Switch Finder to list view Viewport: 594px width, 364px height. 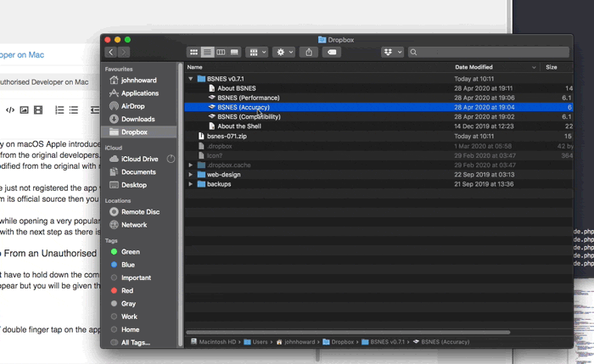coord(207,53)
